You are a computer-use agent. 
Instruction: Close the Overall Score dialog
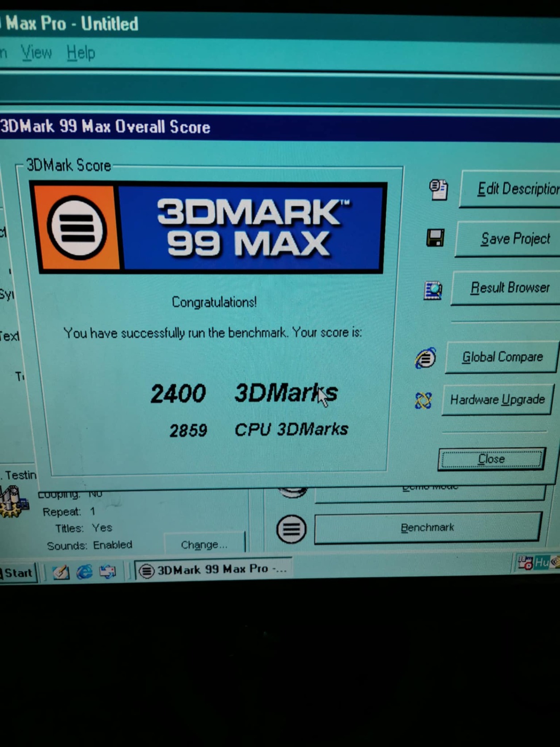[491, 459]
